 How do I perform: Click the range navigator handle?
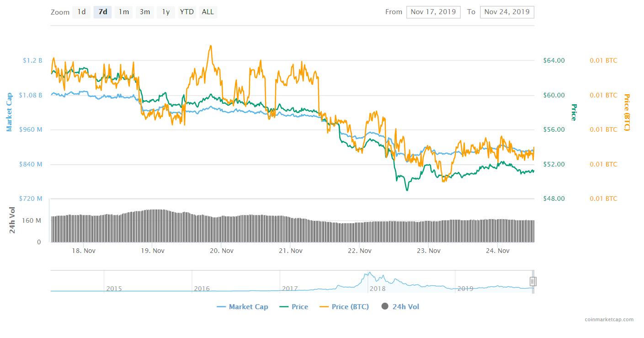click(x=532, y=281)
